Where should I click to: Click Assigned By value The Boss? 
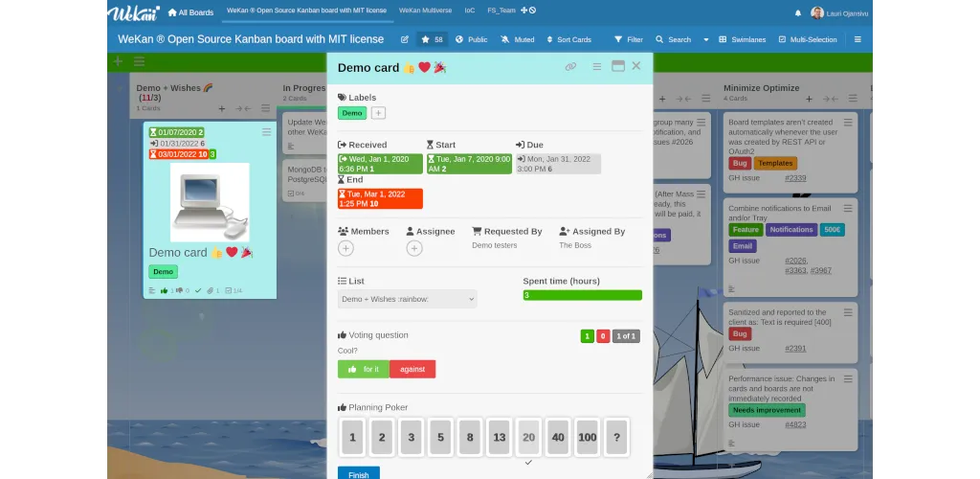(575, 245)
